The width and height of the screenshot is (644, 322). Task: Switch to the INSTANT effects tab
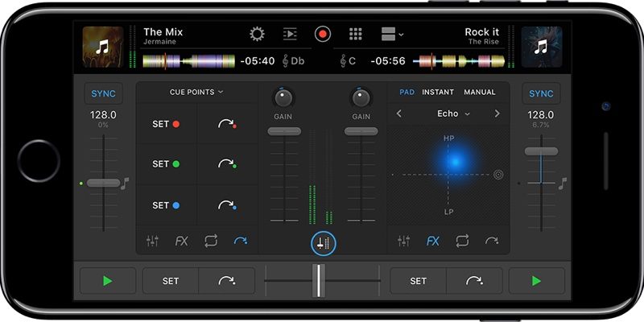click(x=438, y=92)
